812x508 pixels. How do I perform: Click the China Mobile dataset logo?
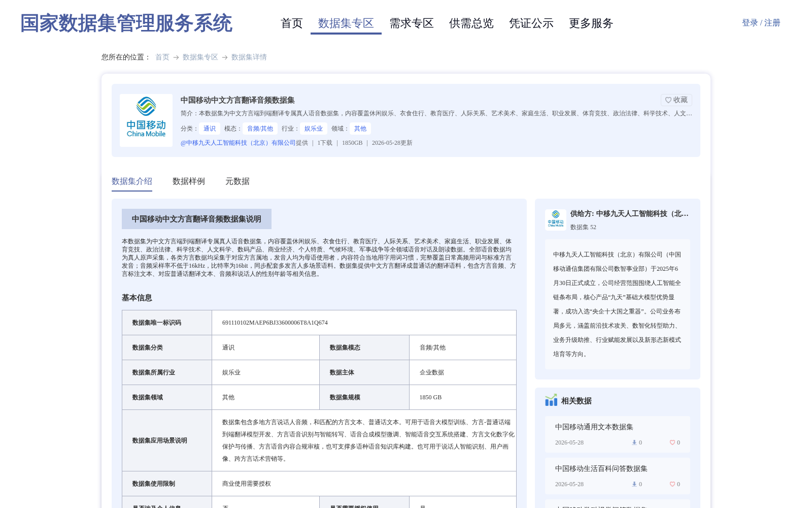point(146,120)
